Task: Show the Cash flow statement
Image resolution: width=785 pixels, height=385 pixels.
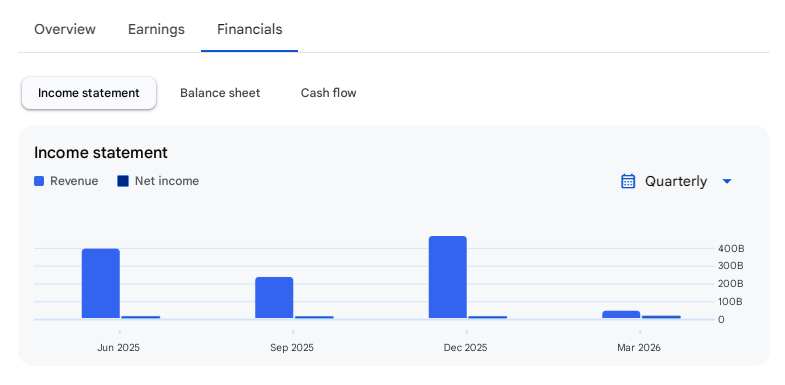Action: [x=328, y=93]
